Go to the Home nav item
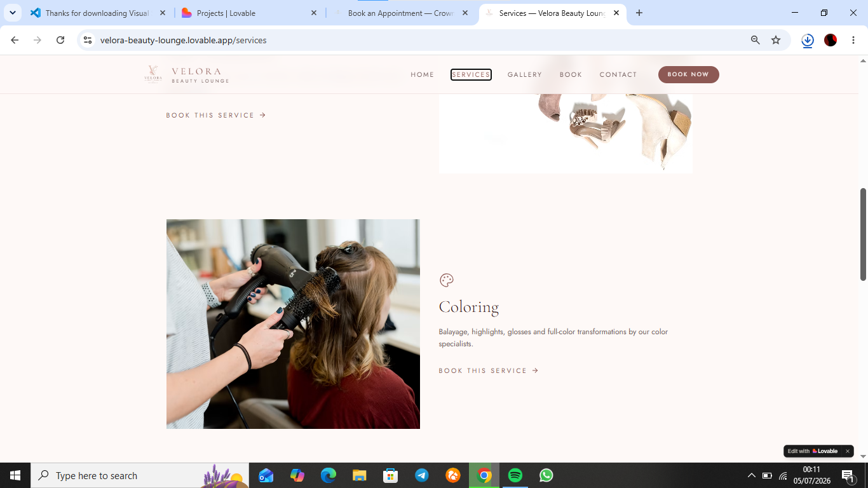This screenshot has height=488, width=868. tap(423, 74)
